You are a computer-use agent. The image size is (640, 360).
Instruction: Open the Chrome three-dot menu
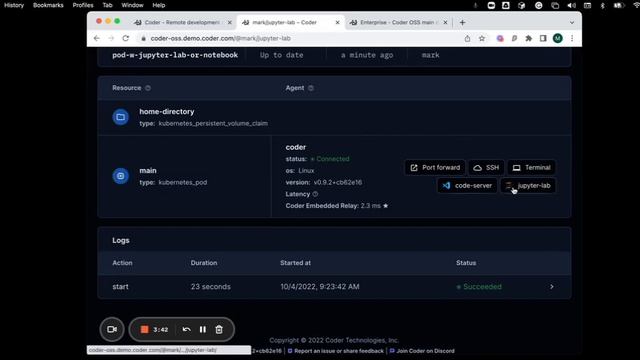point(572,38)
